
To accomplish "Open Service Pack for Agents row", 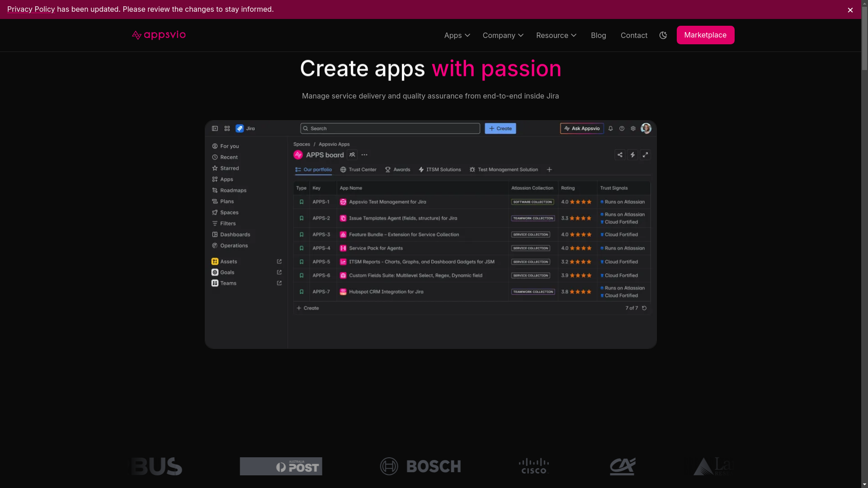I will pyautogui.click(x=472, y=248).
